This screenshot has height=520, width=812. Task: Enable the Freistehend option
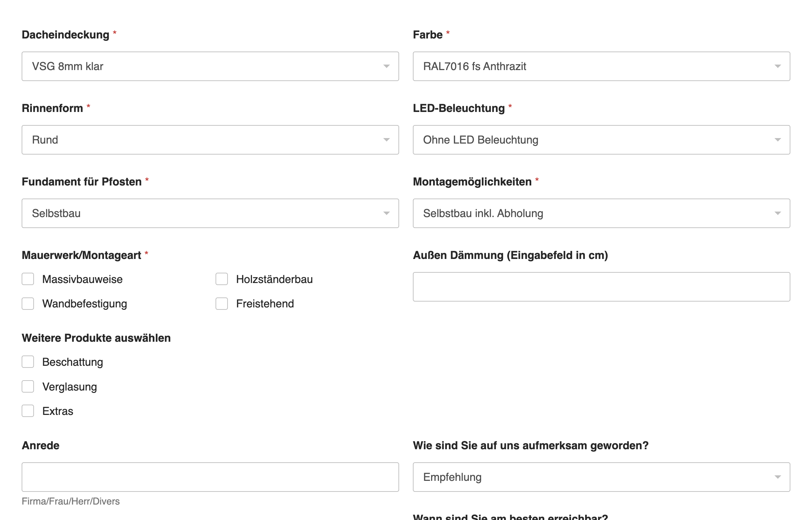(x=221, y=304)
